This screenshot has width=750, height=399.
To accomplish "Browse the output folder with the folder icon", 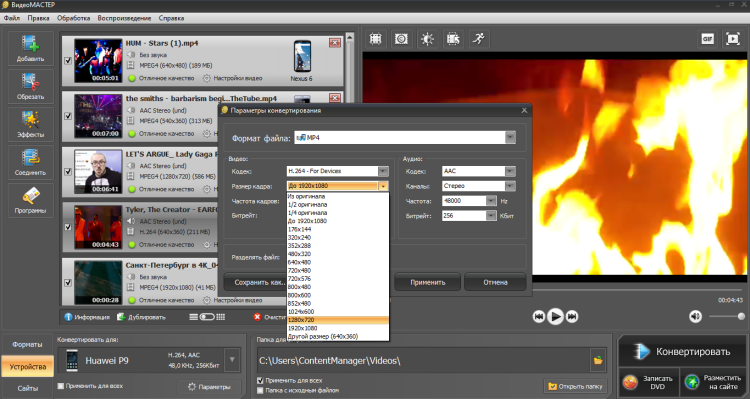I will coord(598,360).
